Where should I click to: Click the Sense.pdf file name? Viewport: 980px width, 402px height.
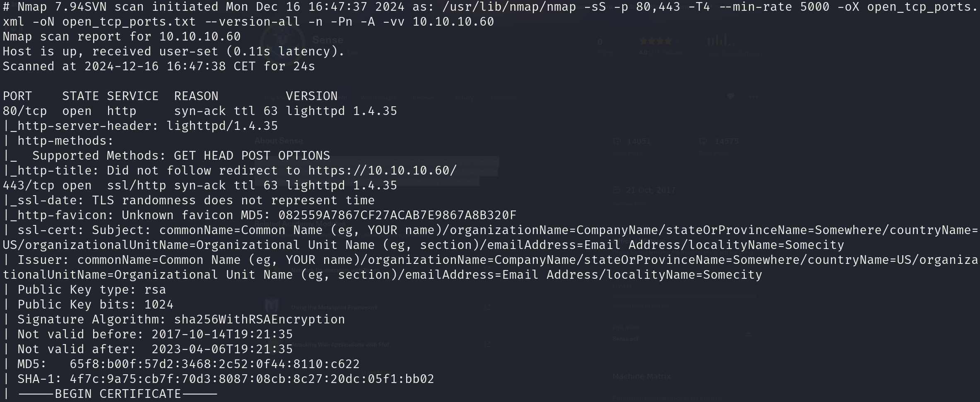pyautogui.click(x=625, y=339)
